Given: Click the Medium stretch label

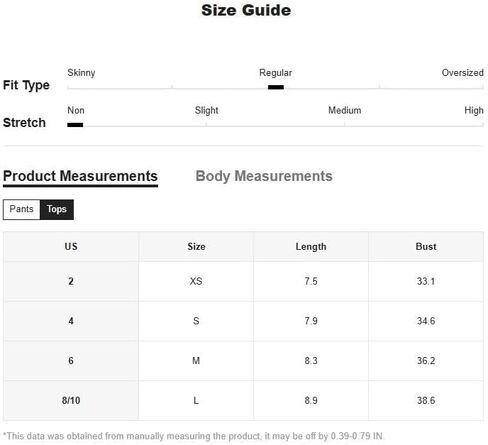Looking at the screenshot, I should point(345,110).
